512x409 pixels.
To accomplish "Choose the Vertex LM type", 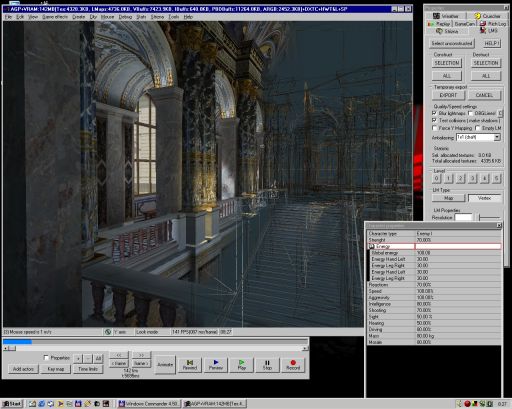I will tap(484, 198).
